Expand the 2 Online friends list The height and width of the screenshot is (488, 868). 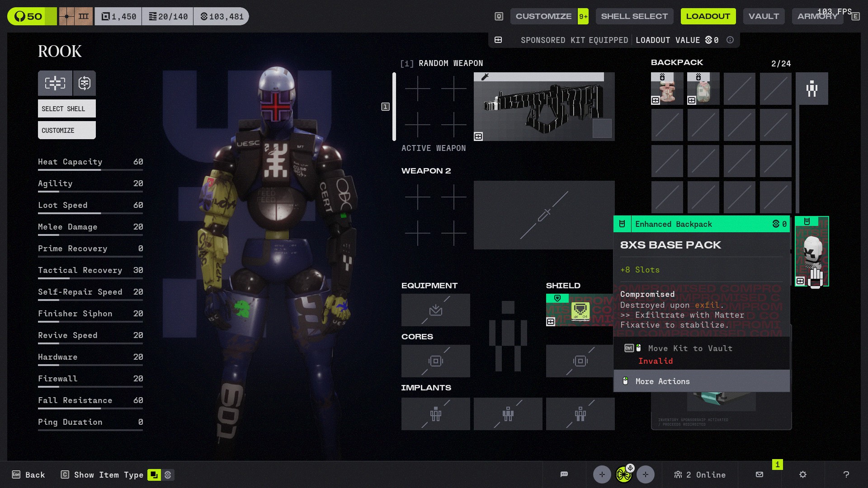[700, 475]
